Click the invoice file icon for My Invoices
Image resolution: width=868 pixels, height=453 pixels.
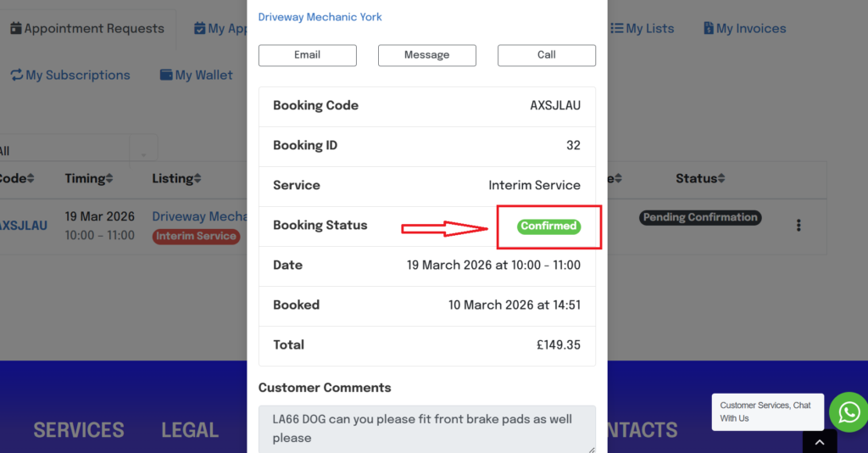coord(709,29)
